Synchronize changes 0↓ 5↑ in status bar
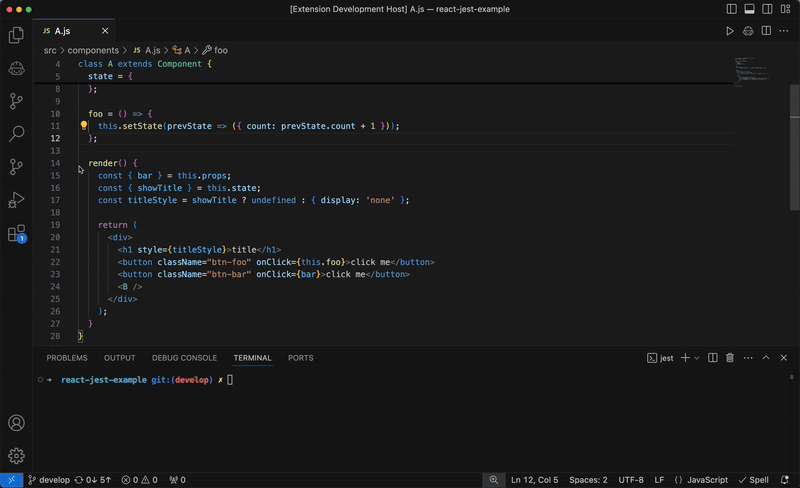 pyautogui.click(x=93, y=480)
